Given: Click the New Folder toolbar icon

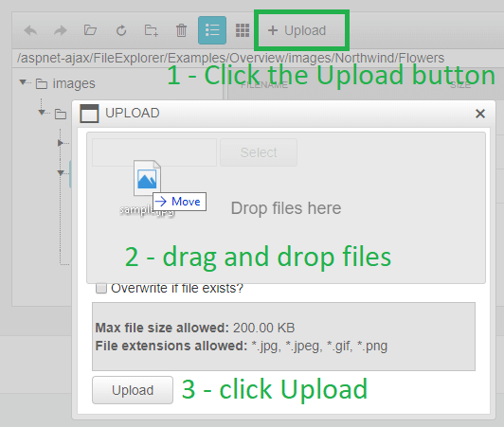Looking at the screenshot, I should click(151, 30).
